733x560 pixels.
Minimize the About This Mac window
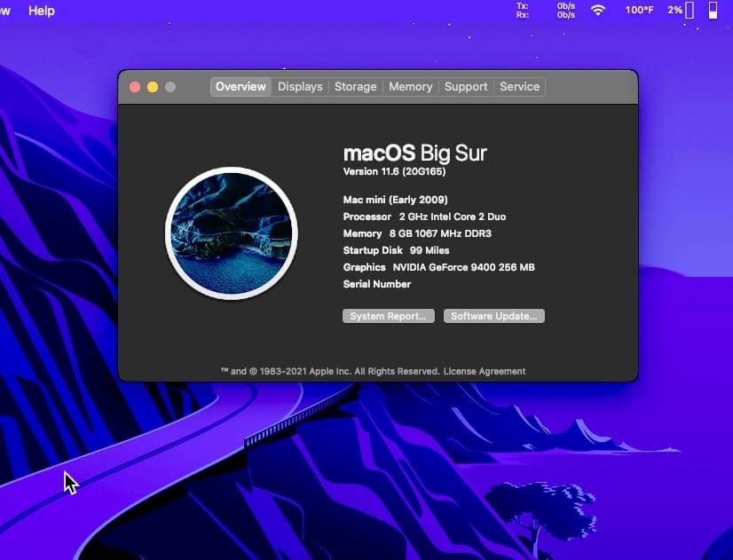pyautogui.click(x=153, y=87)
